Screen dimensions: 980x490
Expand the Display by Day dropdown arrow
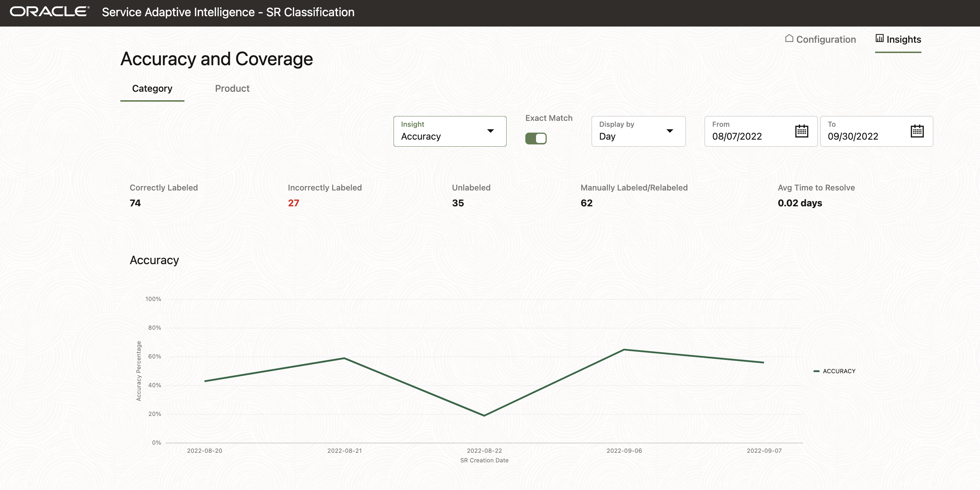[670, 131]
